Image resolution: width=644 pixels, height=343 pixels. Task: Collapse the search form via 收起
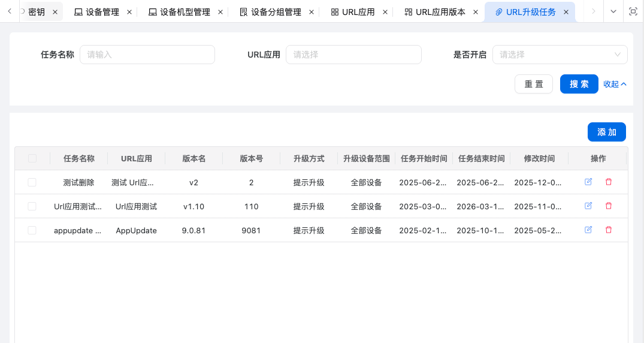point(615,84)
